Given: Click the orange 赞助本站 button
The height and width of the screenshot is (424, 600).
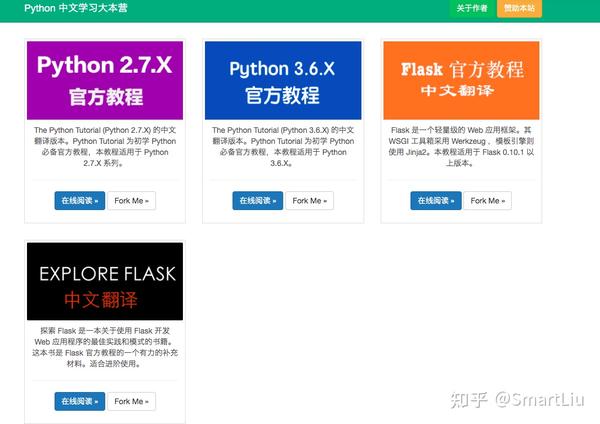Looking at the screenshot, I should pyautogui.click(x=519, y=8).
